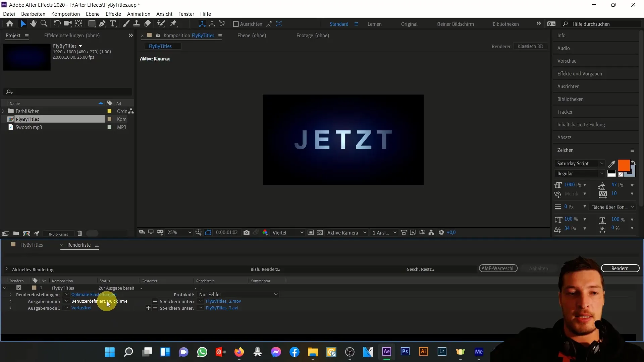The image size is (644, 362).
Task: Select the search tool in project panel
Action: tap(9, 92)
